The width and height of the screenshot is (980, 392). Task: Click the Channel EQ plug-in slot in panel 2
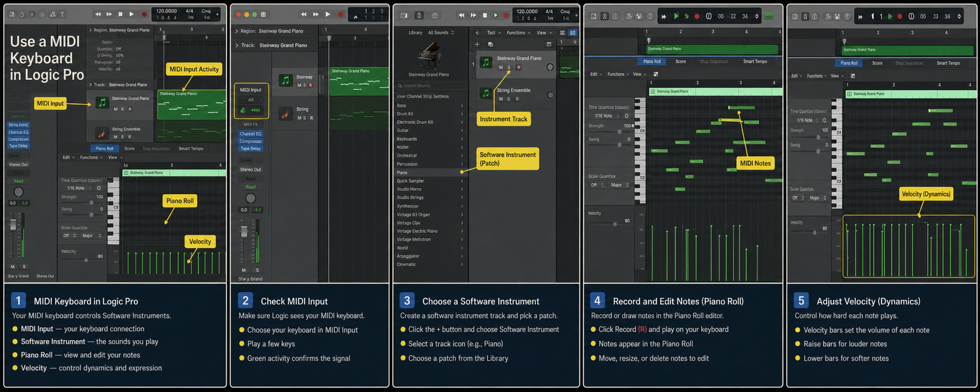(251, 134)
